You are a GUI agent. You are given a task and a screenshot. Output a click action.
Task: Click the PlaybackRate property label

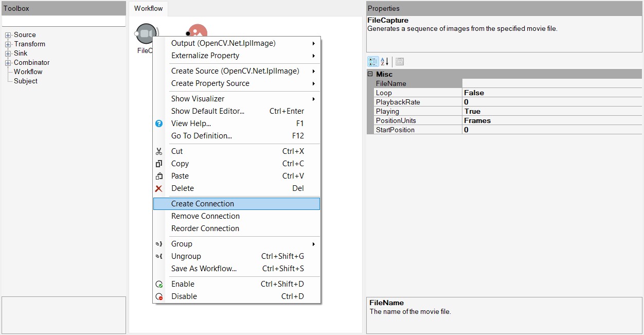[398, 102]
